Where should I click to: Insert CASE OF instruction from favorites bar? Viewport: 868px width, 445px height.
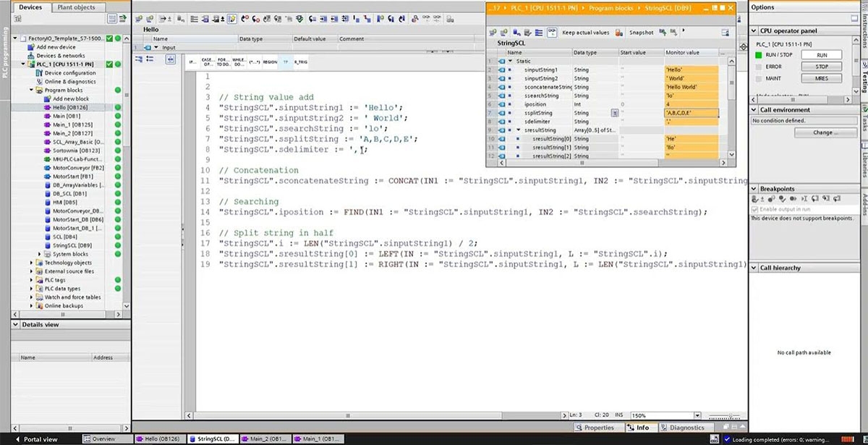tap(208, 62)
